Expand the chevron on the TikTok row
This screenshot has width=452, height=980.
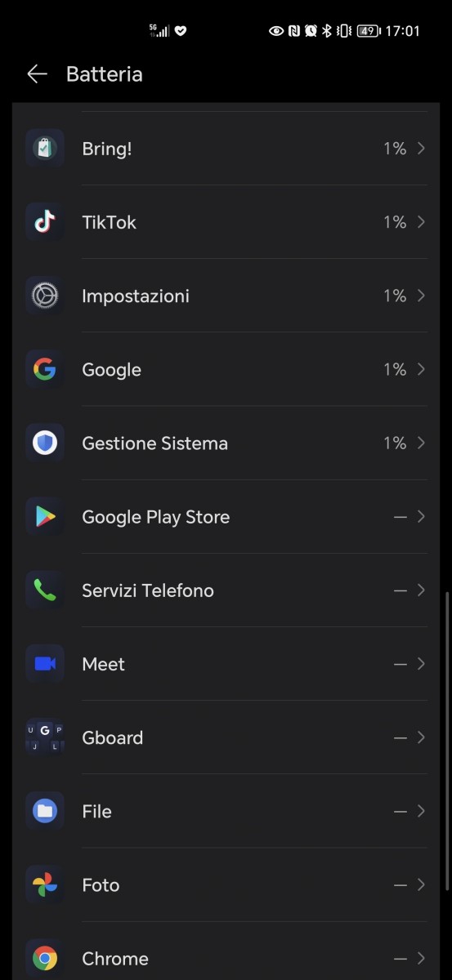tap(421, 222)
